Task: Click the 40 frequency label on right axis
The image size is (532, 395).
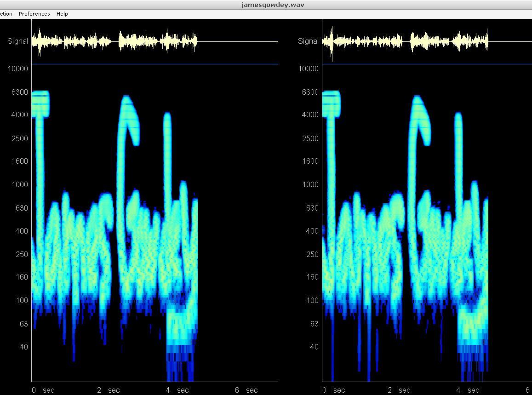Action: pos(314,347)
